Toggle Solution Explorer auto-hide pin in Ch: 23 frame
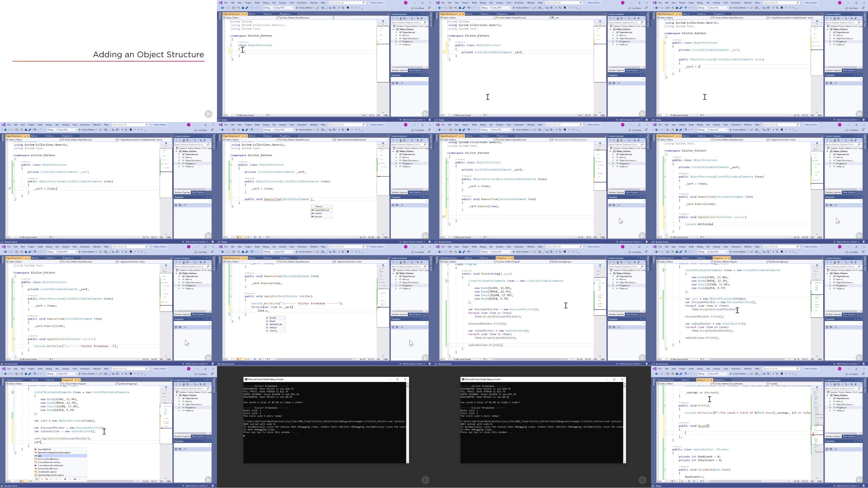This screenshot has height=488, width=868. click(x=424, y=258)
